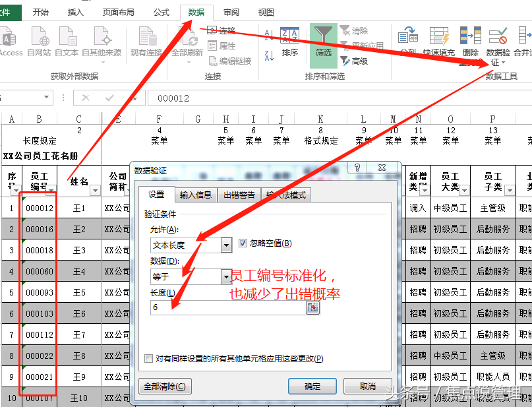532x407 pixels.
Task: Switch to the 出错警告 dialog tab
Action: (x=239, y=195)
